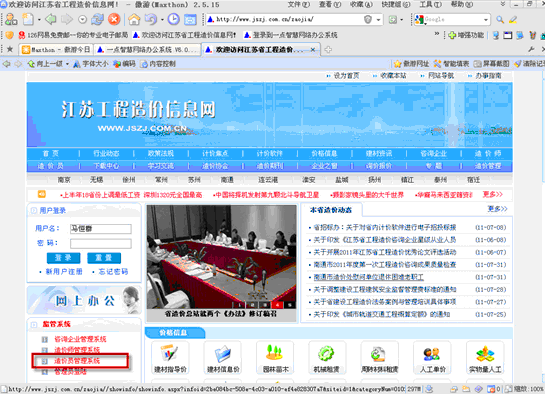Viewport: 545px width, 394px height.
Task: Open the Google search engine dropdown
Action: [x=486, y=20]
